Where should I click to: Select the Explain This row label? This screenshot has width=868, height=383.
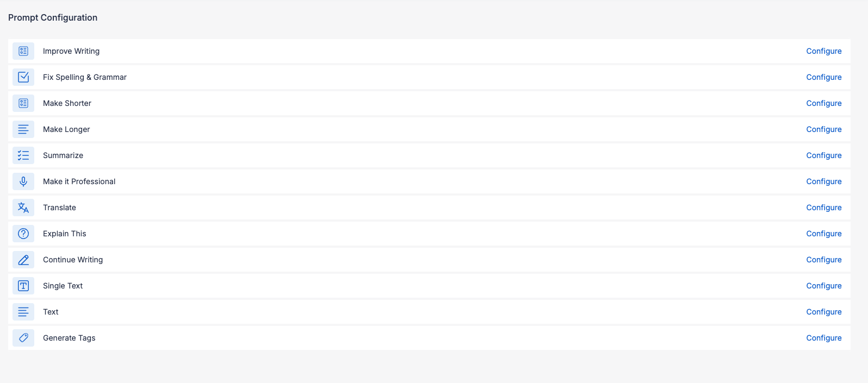[65, 234]
